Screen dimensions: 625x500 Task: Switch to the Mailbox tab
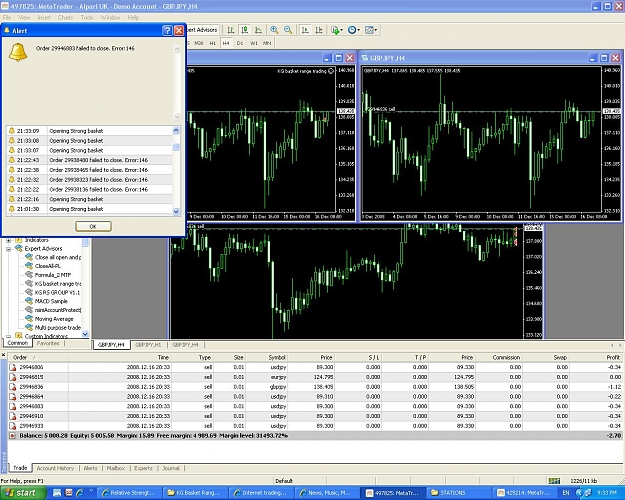pos(116,468)
